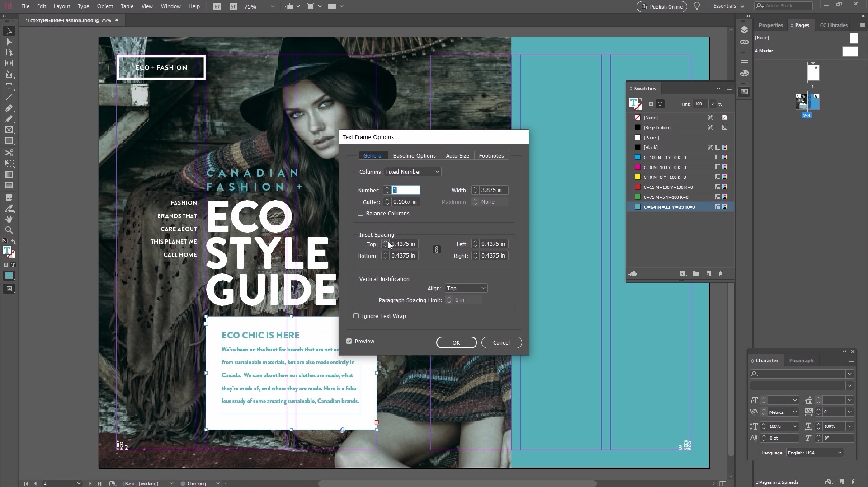This screenshot has width=868, height=487.
Task: Open the vertical Align dropdown set to Top
Action: pos(466,288)
